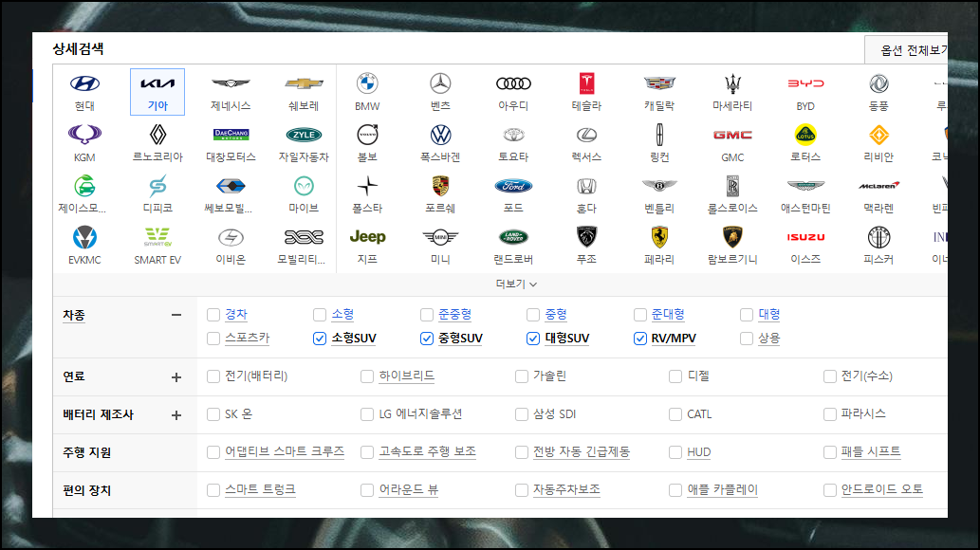Choose the Isuzu (이스즈) logo
980x550 pixels.
coord(805,237)
